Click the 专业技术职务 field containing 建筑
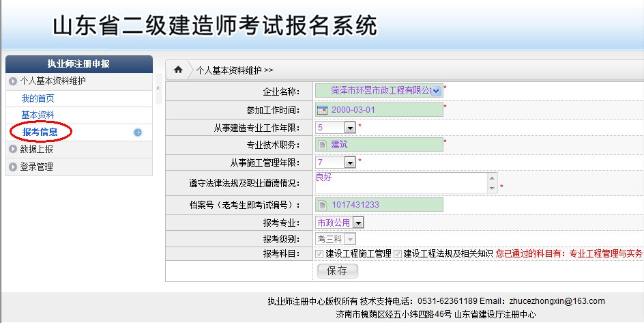Viewport: 644px width, 323px height. [379, 145]
